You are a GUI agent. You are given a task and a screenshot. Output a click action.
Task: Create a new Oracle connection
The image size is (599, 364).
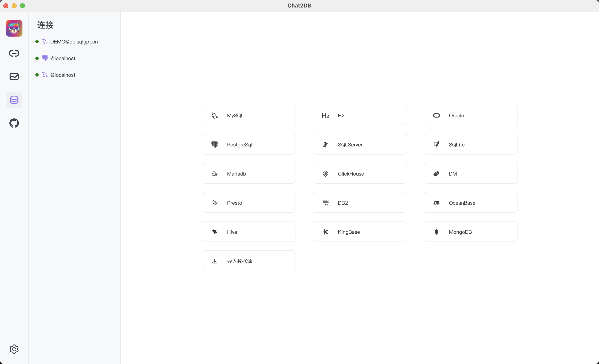point(471,115)
